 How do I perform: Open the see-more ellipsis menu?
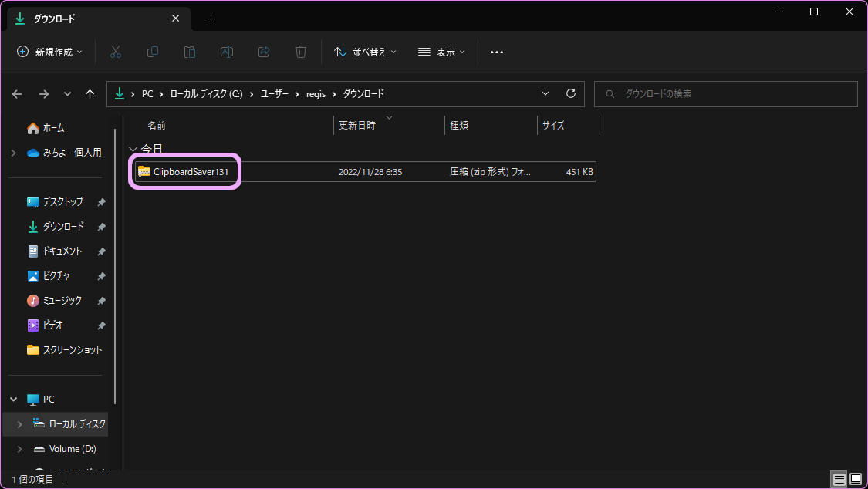496,52
